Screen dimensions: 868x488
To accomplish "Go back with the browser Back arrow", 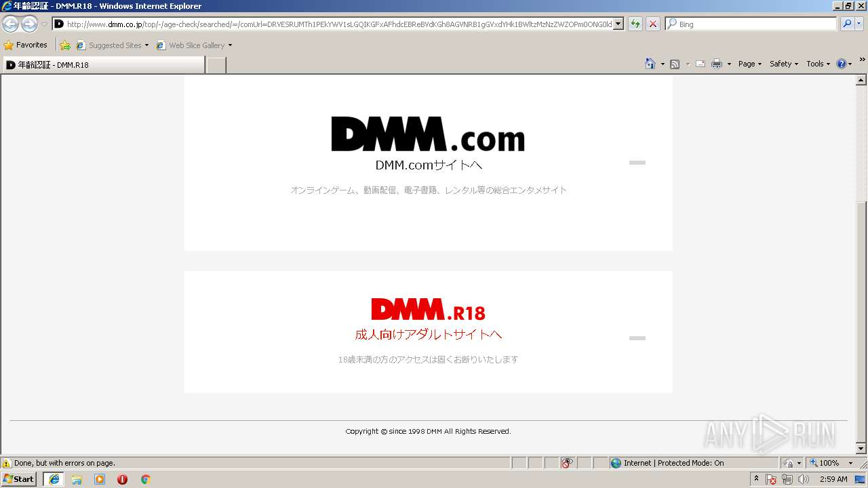I will (x=10, y=24).
